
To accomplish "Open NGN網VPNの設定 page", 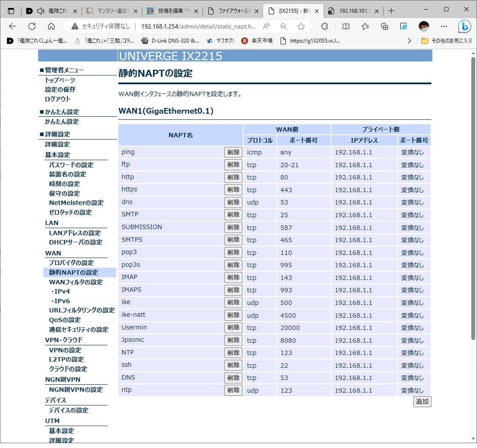I will (76, 390).
